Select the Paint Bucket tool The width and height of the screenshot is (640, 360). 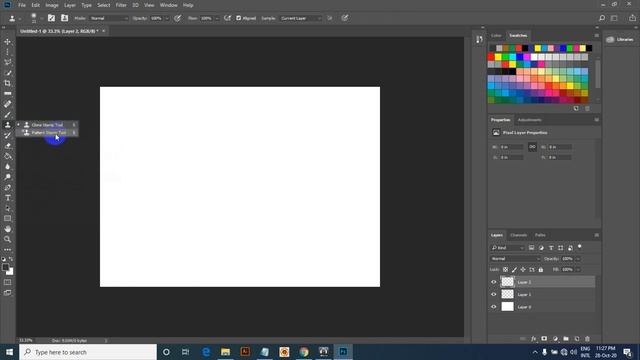[x=7, y=156]
